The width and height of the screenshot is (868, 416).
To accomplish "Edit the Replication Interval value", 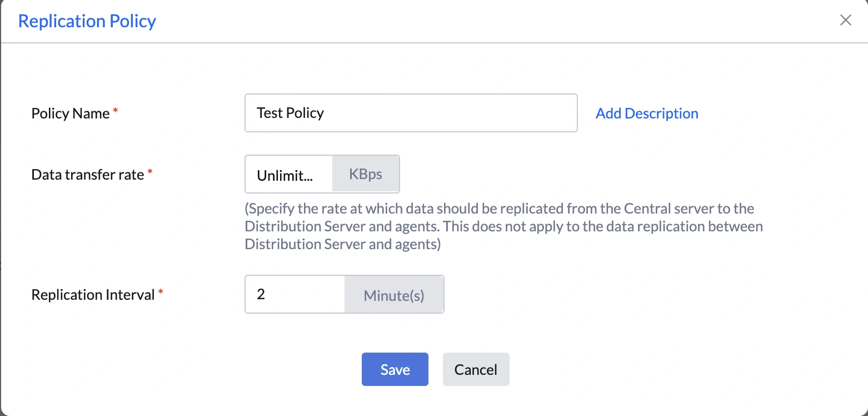I will [x=293, y=294].
